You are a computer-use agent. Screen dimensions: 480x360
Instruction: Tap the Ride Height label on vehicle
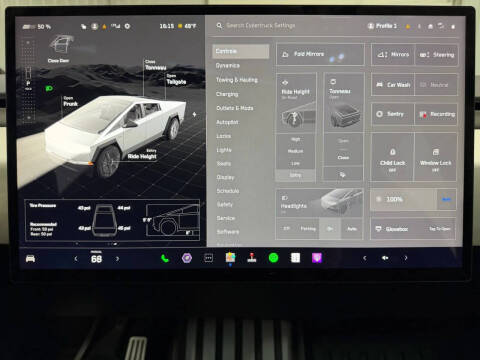coord(142,154)
